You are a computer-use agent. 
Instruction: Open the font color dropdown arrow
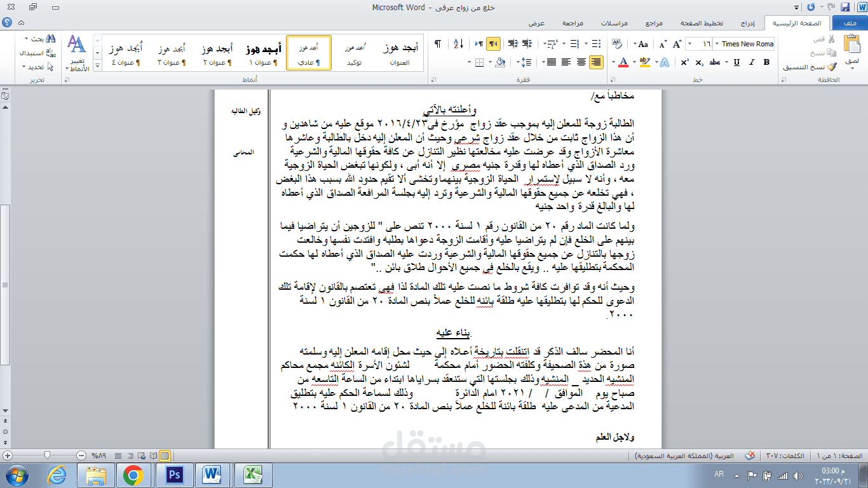(613, 62)
